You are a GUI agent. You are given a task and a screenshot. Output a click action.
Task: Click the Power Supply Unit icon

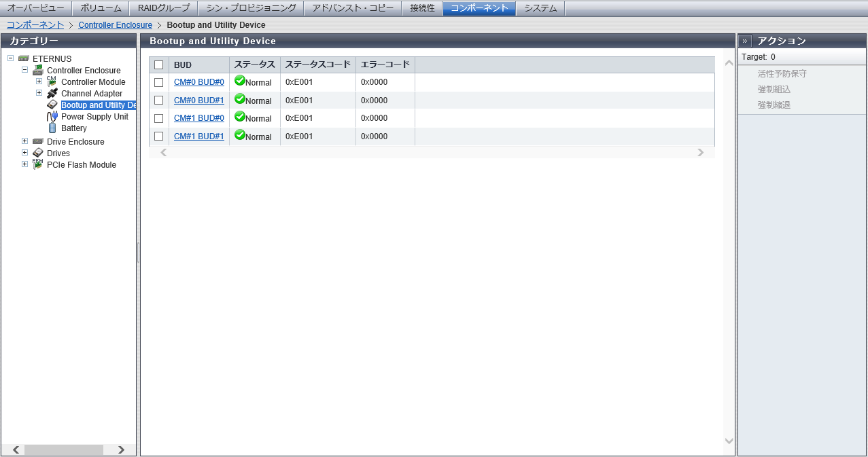click(x=52, y=116)
